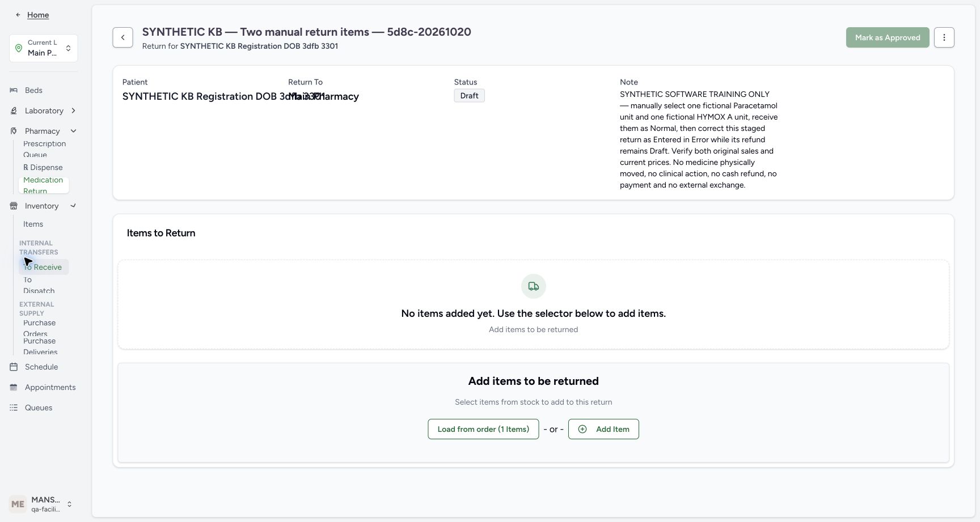Collapse the Inventory section chevron

click(x=73, y=206)
